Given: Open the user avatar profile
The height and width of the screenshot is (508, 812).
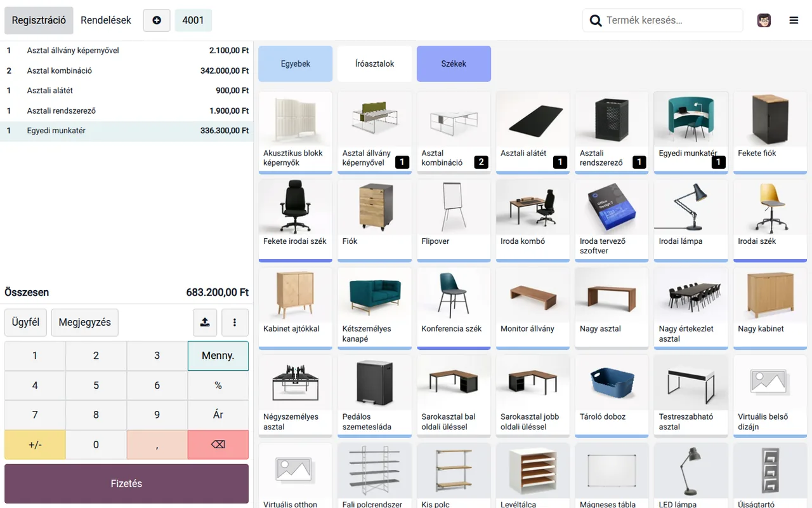Looking at the screenshot, I should tap(764, 20).
